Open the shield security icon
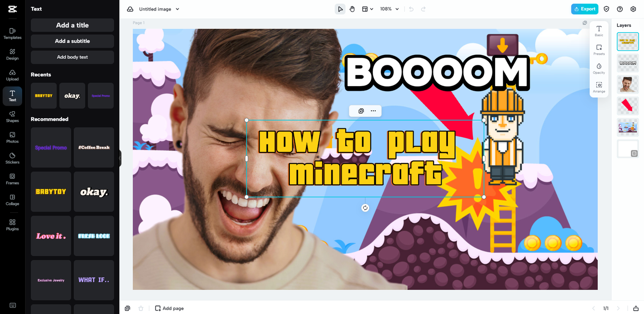The height and width of the screenshot is (314, 644). tap(606, 9)
